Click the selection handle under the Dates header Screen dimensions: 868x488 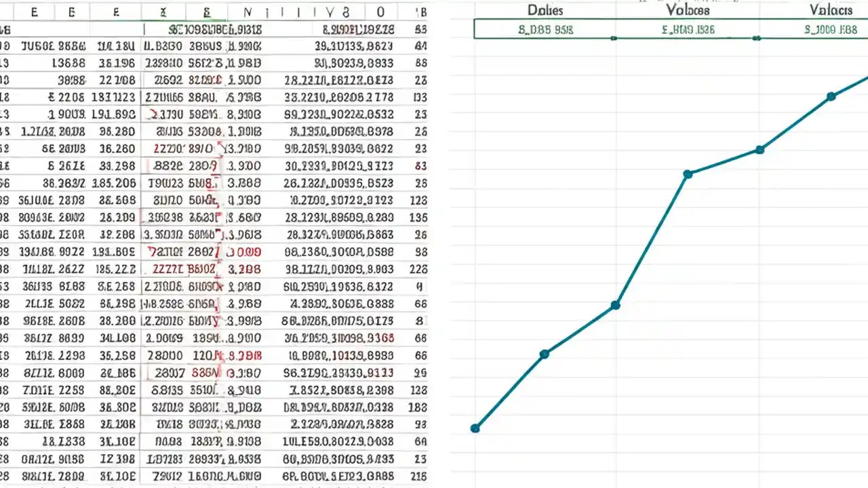(x=614, y=39)
